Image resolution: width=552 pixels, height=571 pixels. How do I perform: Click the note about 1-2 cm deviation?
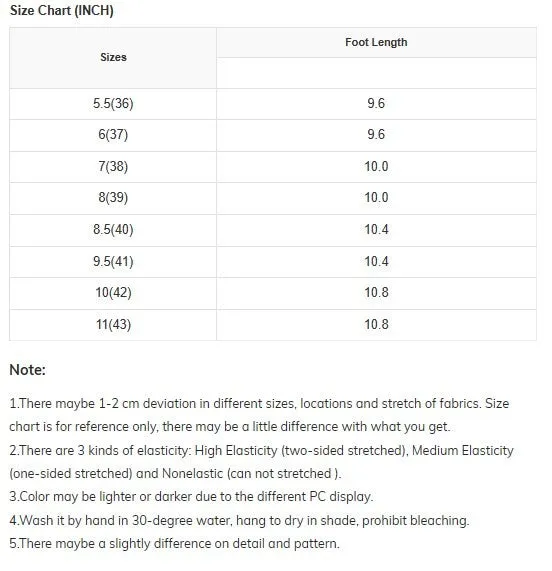(259, 415)
